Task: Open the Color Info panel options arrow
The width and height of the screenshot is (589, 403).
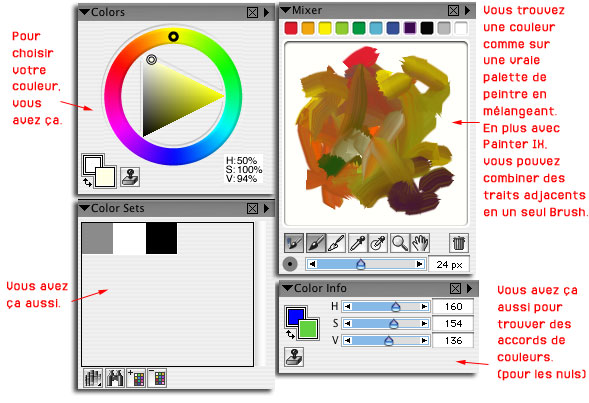Action: pos(469,288)
